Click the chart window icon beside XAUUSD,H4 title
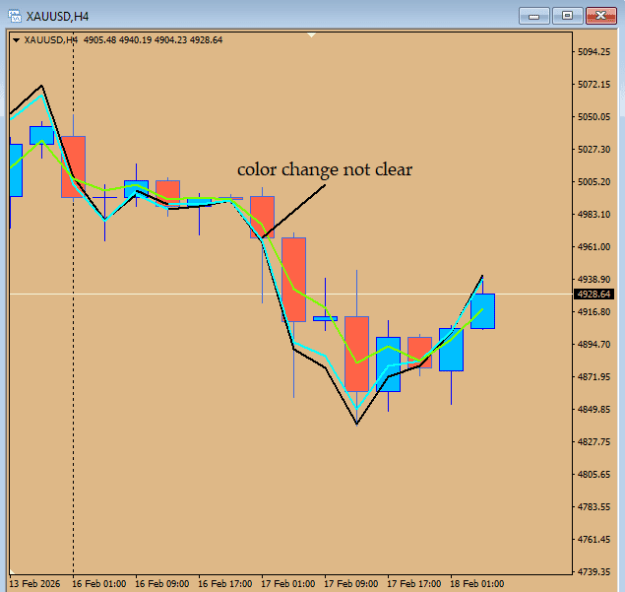Image resolution: width=625 pixels, height=592 pixels. tap(15, 16)
